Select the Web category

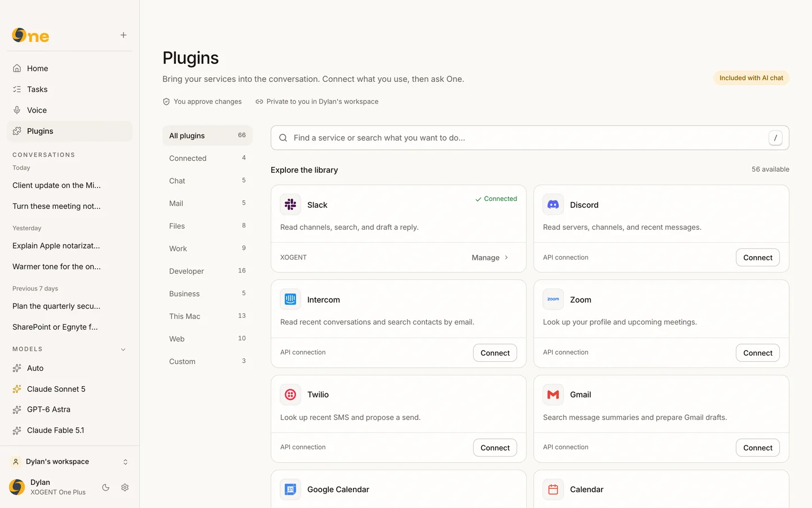207,339
